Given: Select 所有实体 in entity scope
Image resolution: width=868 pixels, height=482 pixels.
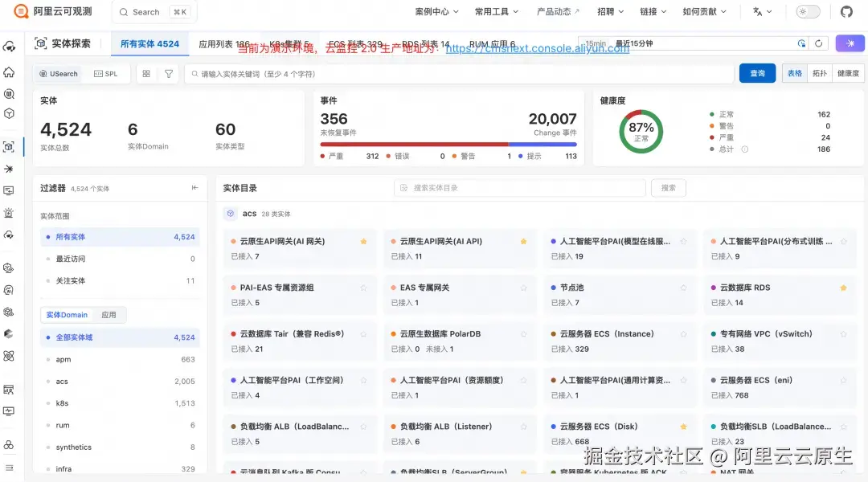Looking at the screenshot, I should pos(120,237).
